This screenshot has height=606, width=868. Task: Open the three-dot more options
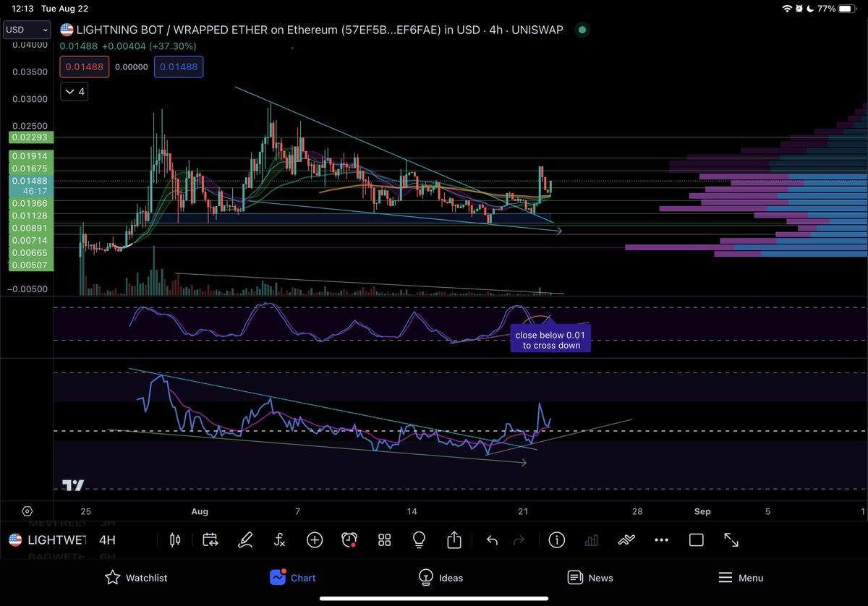pyautogui.click(x=661, y=539)
